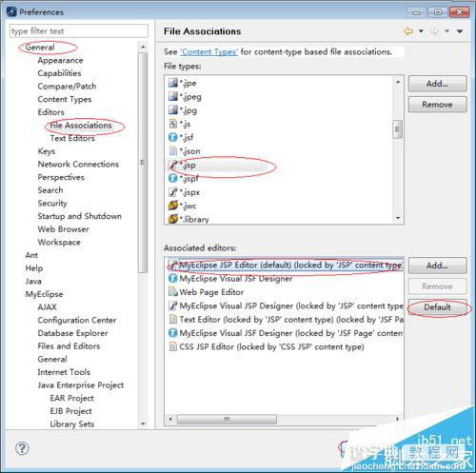Open Content Types tree item
This screenshot has width=476, height=473.
pos(65,99)
